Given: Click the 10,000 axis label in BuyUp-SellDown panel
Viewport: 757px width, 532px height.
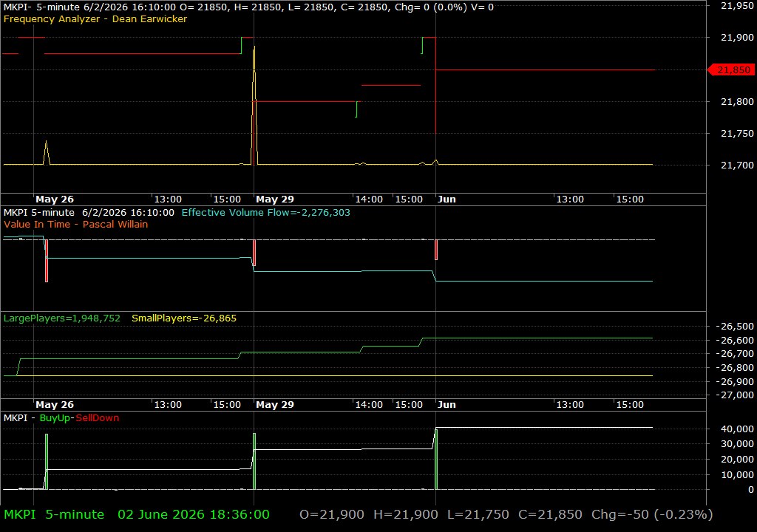Looking at the screenshot, I should pyautogui.click(x=737, y=474).
